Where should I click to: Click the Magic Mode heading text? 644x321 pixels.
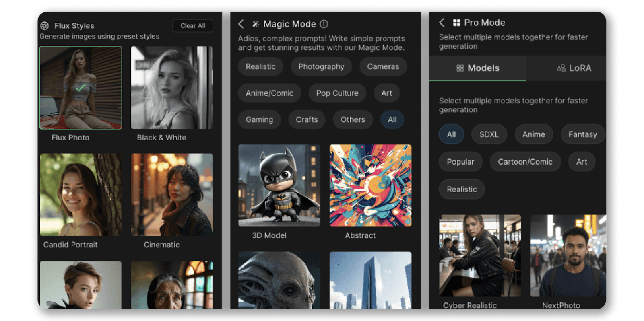click(x=289, y=24)
